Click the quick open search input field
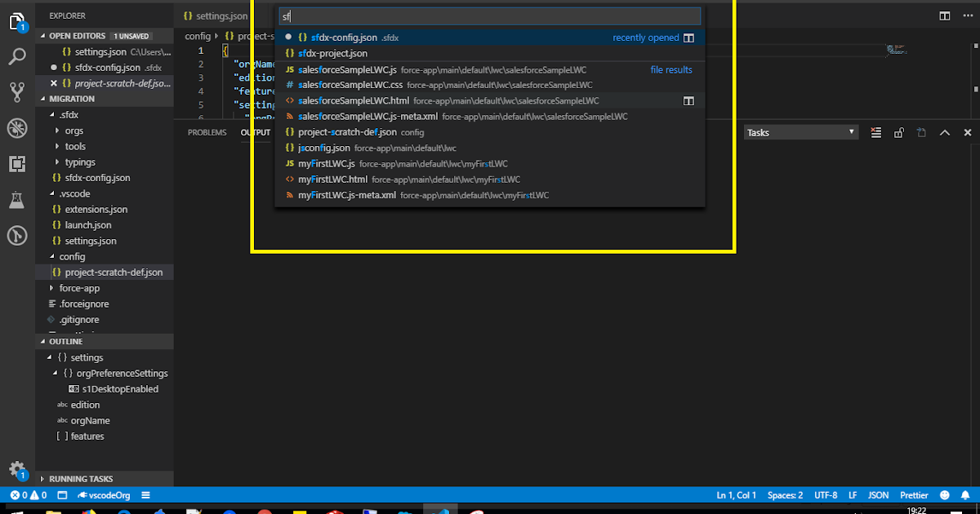Screen dimensions: 980x514 pyautogui.click(x=490, y=16)
